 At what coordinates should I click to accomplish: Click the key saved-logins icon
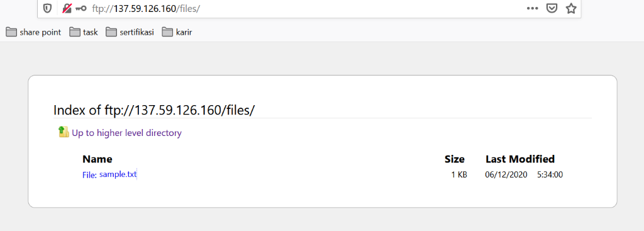pos(81,8)
